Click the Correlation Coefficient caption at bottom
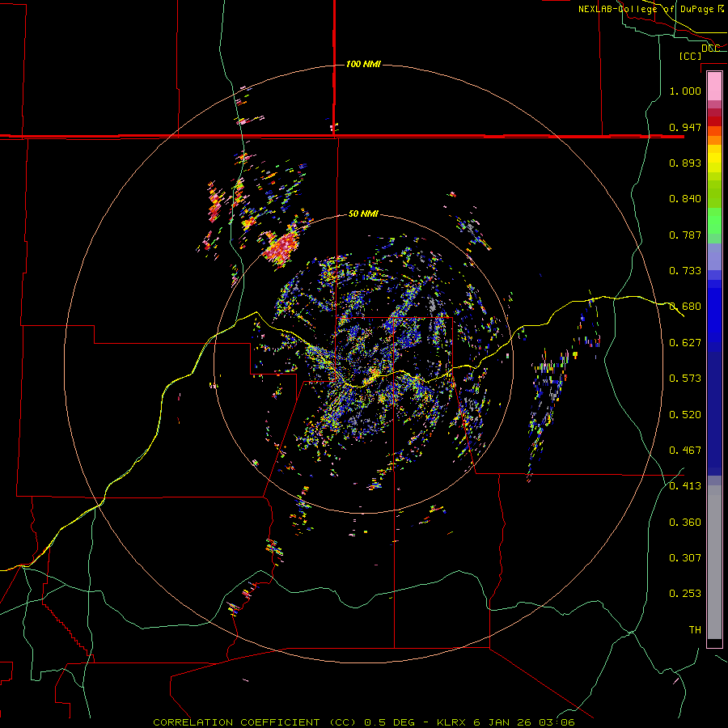This screenshot has height=728, width=728. pyautogui.click(x=364, y=722)
